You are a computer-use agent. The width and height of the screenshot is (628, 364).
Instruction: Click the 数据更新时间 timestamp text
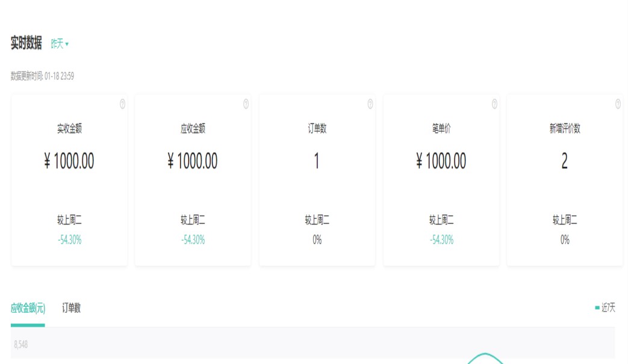click(x=42, y=76)
